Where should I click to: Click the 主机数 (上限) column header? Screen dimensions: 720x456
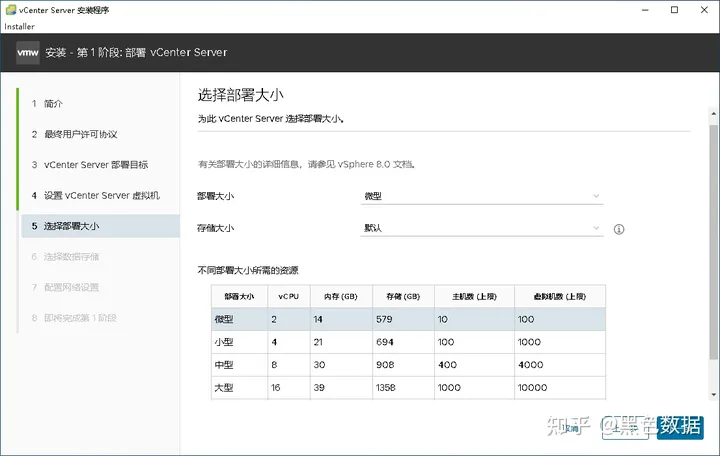[474, 297]
